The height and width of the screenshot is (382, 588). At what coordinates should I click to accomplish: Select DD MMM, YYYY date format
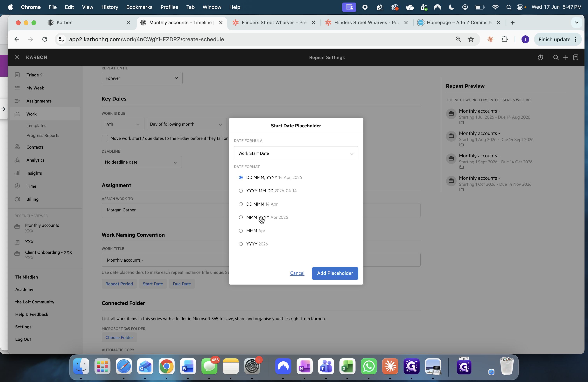point(241,177)
